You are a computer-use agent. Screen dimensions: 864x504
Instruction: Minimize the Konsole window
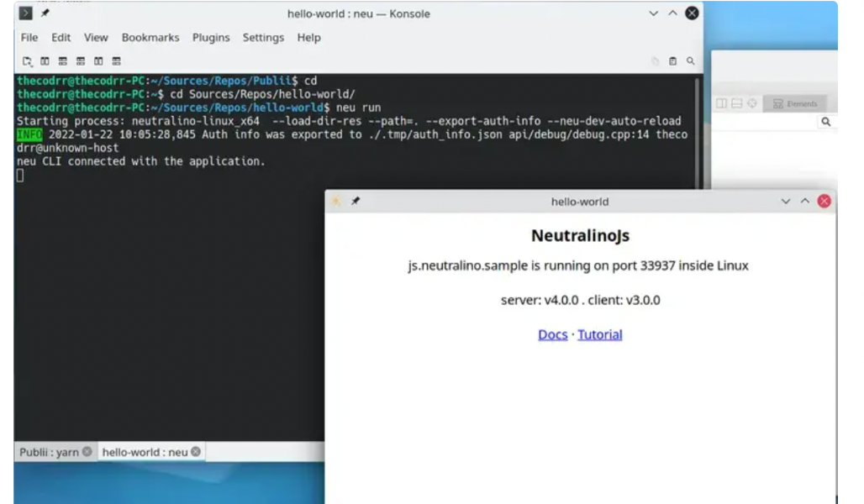654,13
